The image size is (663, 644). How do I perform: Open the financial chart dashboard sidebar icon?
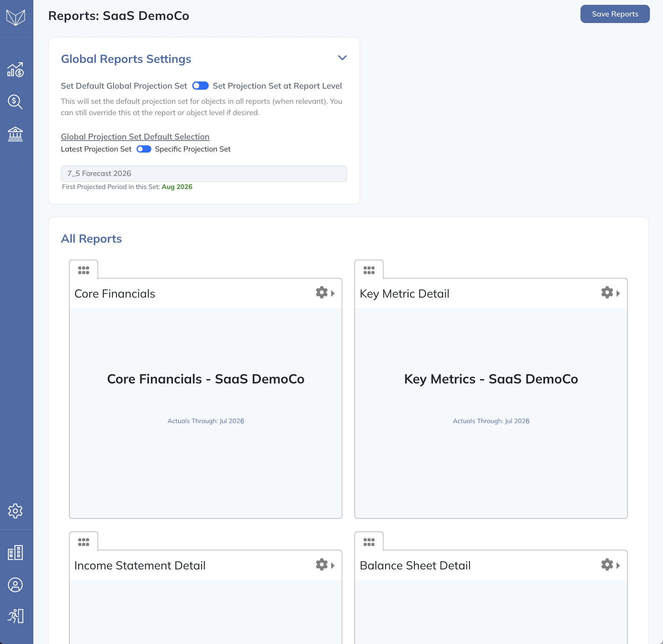(x=15, y=70)
